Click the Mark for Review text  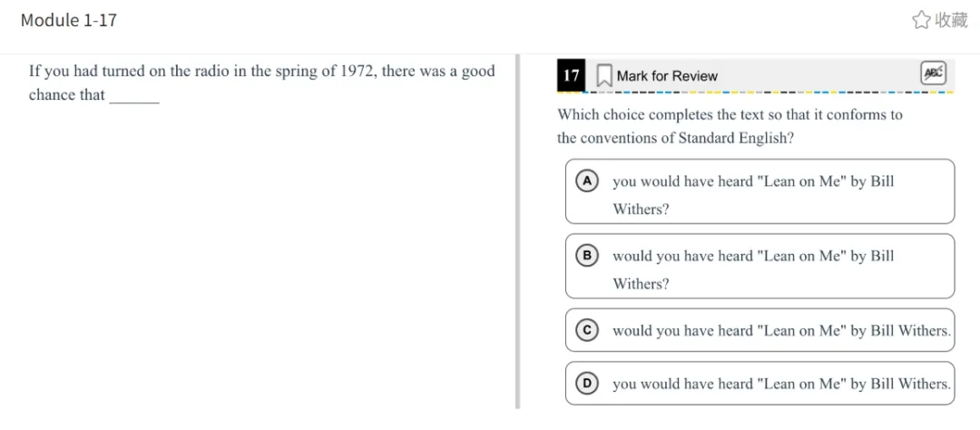coord(667,76)
